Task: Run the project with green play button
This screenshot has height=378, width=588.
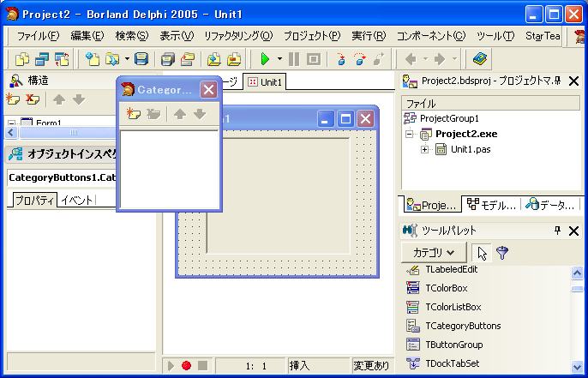Action: [265, 59]
